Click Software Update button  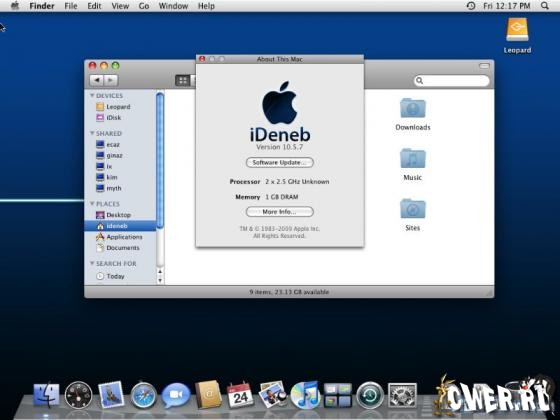point(280,162)
